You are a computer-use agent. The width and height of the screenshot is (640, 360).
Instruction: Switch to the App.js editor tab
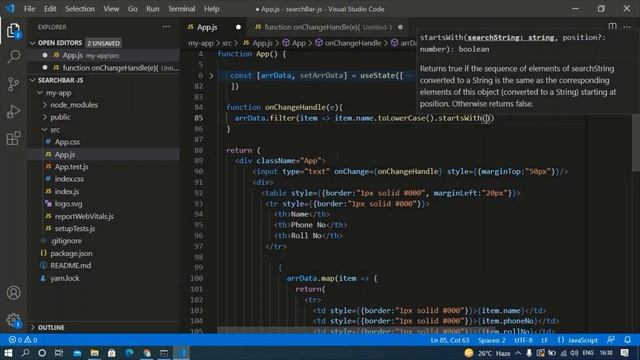point(214,27)
